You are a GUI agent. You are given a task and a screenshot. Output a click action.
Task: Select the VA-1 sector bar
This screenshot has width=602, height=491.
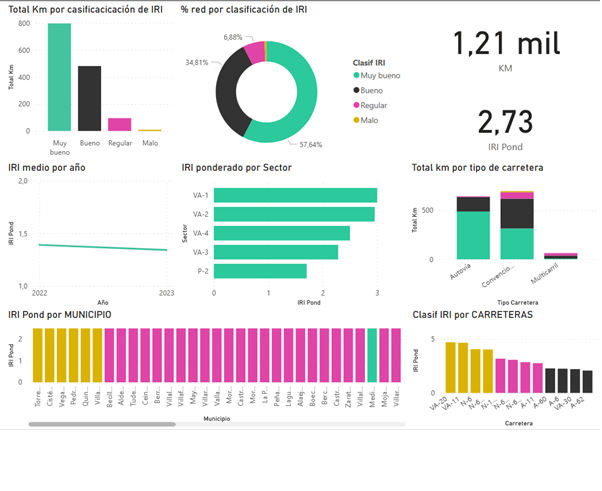tap(295, 195)
